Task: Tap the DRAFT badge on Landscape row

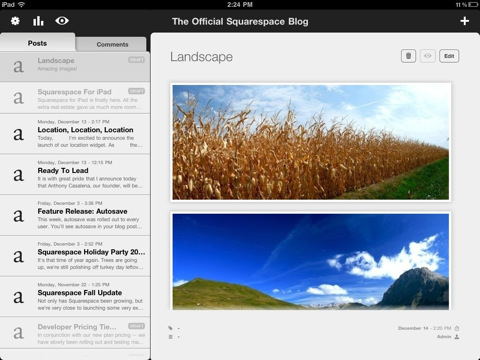Action: [136, 60]
